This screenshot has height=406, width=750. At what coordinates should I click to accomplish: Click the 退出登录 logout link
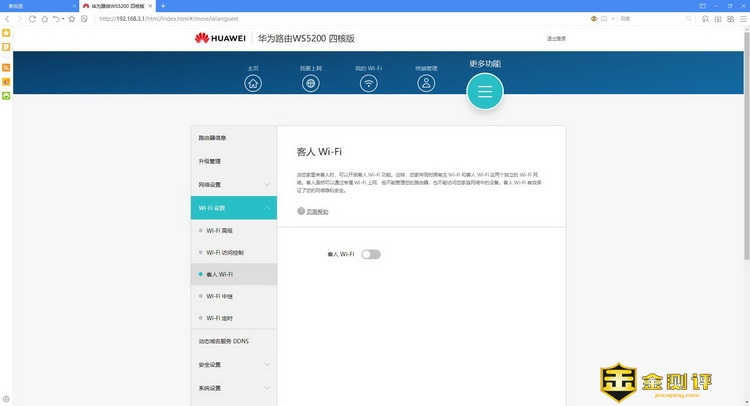point(556,38)
